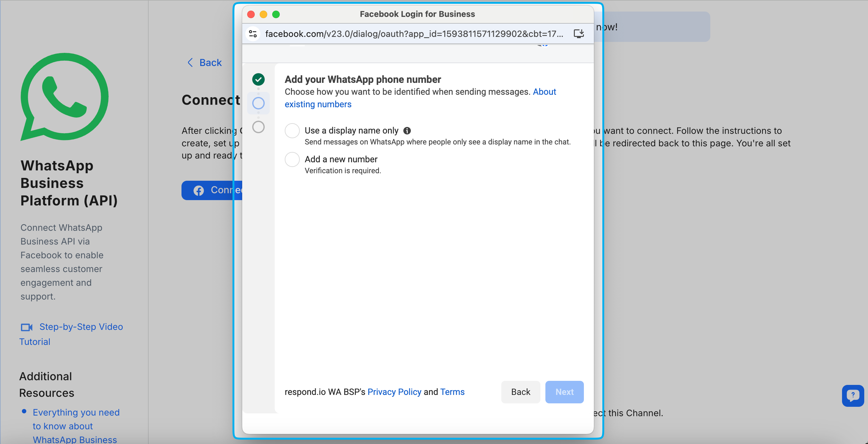The image size is (868, 444).
Task: Select 'Use a display name only' radio
Action: (292, 131)
